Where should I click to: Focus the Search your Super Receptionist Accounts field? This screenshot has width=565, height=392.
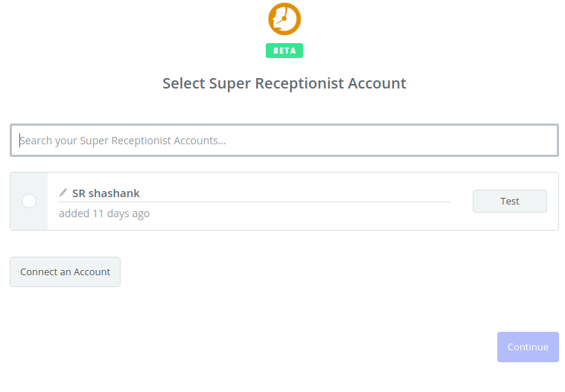[x=284, y=141]
